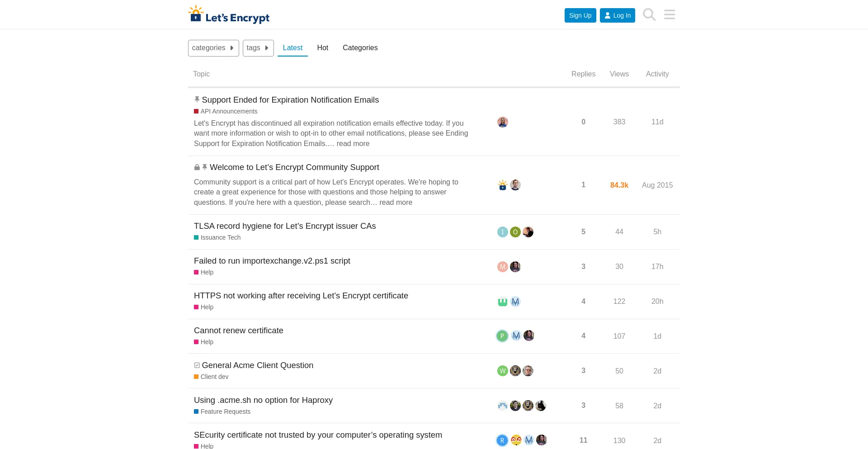The image size is (868, 449).
Task: Click pin icon on Support Ended topic
Action: coord(197,99)
